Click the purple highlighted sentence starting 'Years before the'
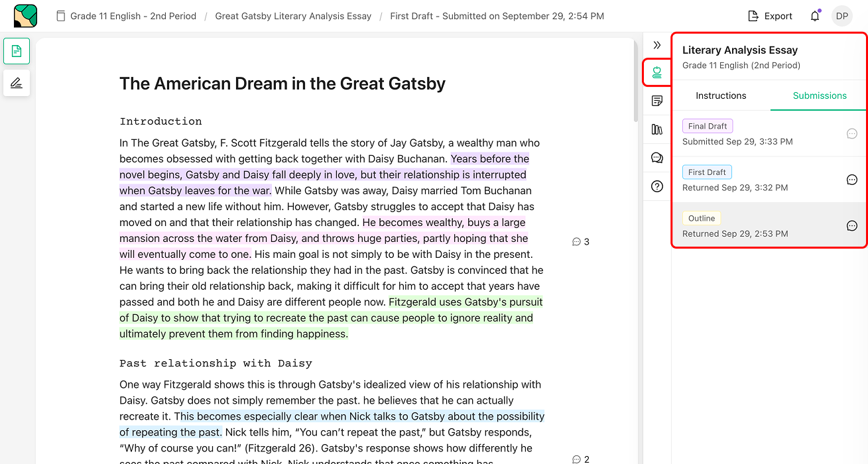Viewport: 868px width, 464px height. click(x=324, y=175)
